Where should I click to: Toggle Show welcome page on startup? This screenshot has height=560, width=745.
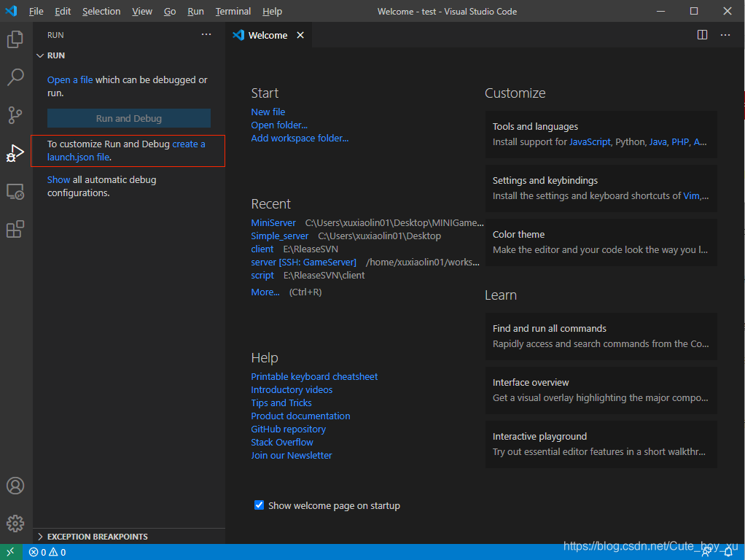259,505
